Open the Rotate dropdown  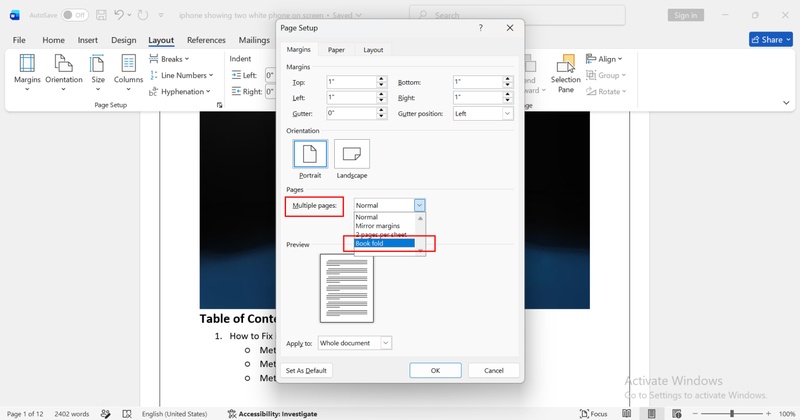coord(606,92)
